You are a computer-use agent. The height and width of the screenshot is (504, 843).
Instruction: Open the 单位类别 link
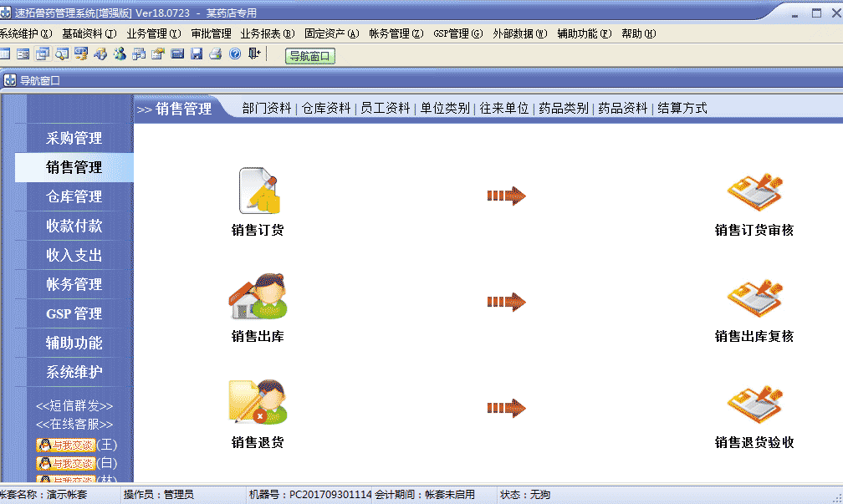pos(445,108)
